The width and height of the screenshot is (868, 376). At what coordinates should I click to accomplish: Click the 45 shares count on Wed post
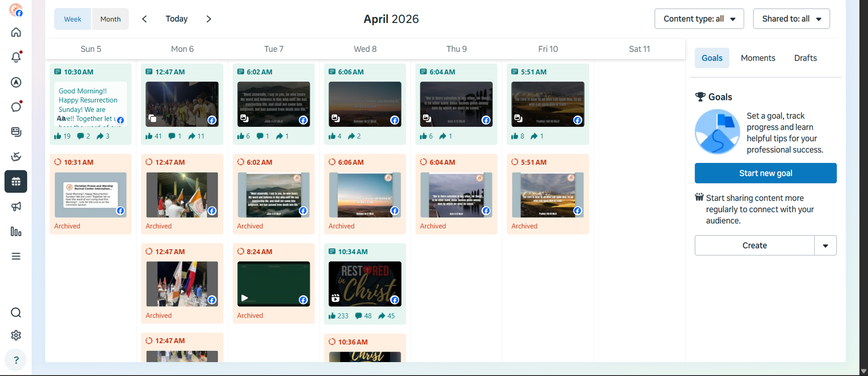[x=387, y=316]
